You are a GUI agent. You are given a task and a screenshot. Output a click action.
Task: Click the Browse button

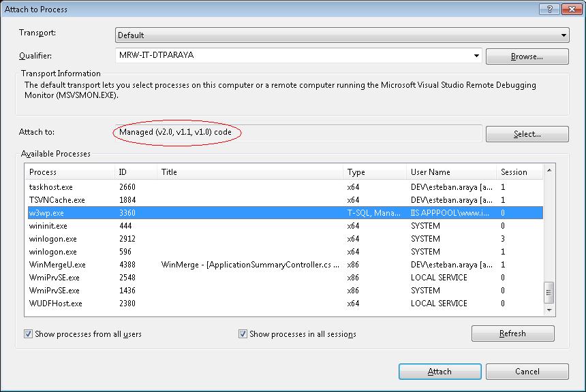(x=527, y=56)
